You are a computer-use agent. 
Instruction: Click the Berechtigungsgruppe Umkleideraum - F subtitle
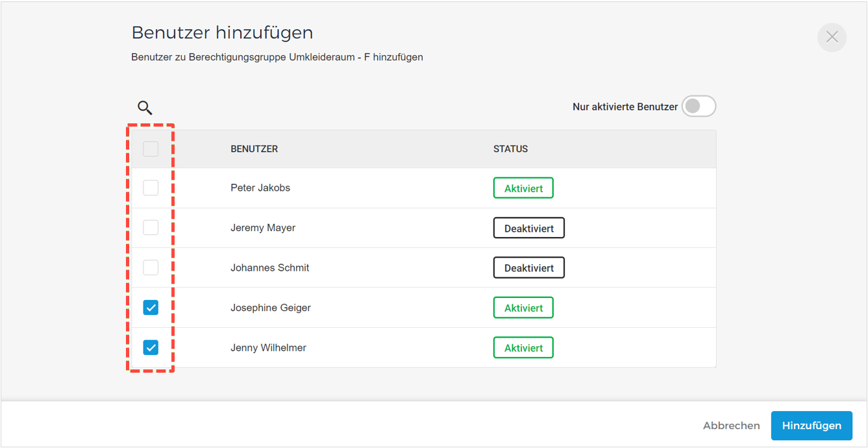(x=277, y=57)
